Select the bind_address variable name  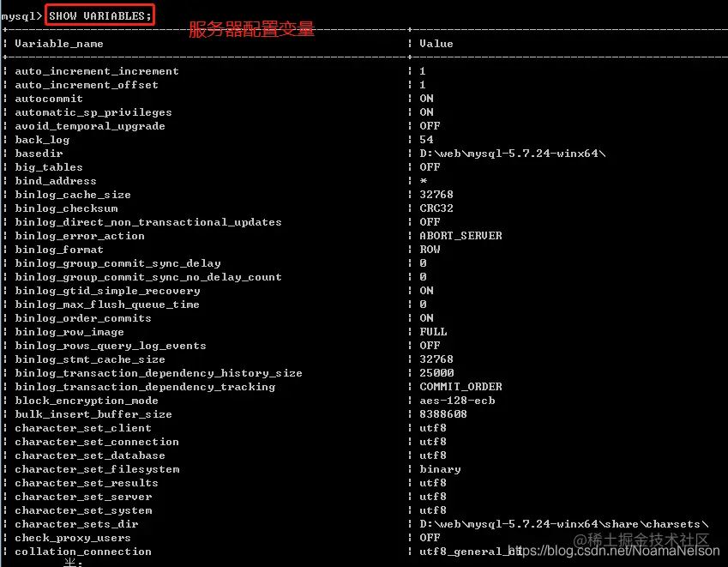tap(56, 181)
